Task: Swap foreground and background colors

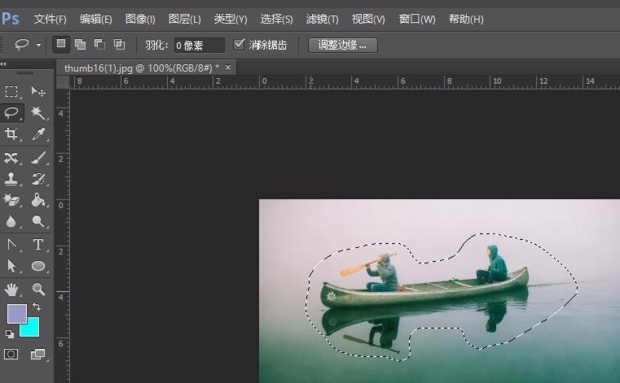Action: click(x=36, y=306)
